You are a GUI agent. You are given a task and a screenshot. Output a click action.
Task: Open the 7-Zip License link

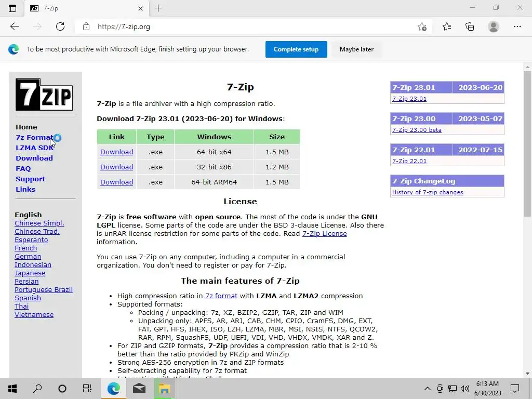pos(324,233)
